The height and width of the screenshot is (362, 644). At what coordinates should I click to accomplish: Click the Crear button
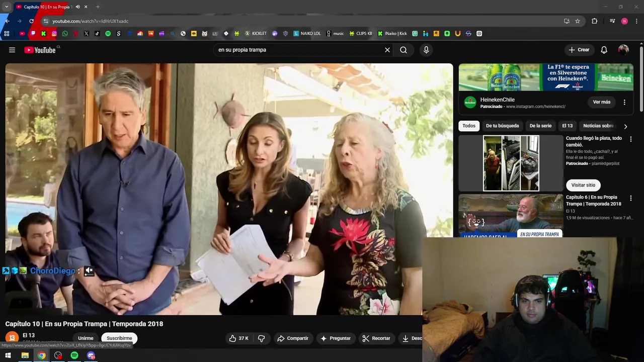pos(579,50)
